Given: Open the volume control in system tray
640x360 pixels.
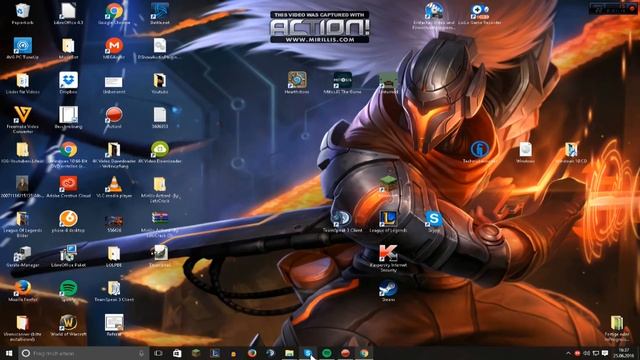Looking at the screenshot, I should click(587, 353).
